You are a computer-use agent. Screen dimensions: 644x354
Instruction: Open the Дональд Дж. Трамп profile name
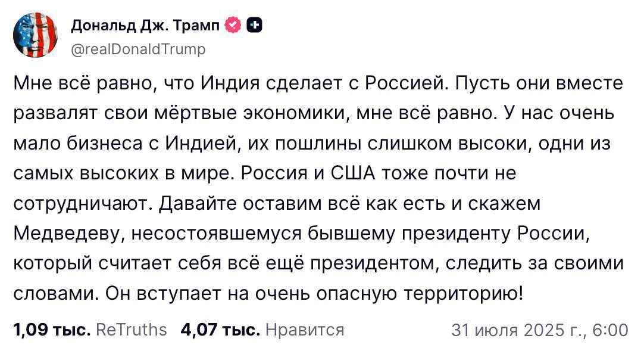click(x=146, y=26)
